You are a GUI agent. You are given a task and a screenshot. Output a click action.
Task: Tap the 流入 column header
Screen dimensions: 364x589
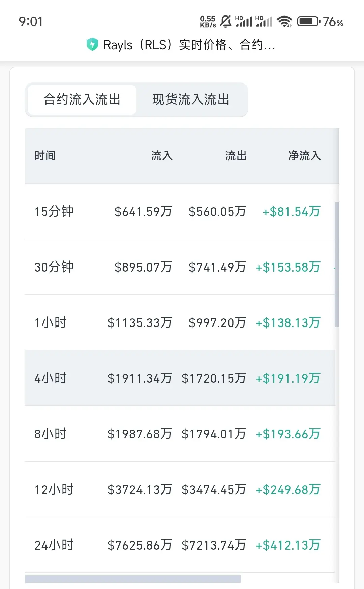point(162,156)
